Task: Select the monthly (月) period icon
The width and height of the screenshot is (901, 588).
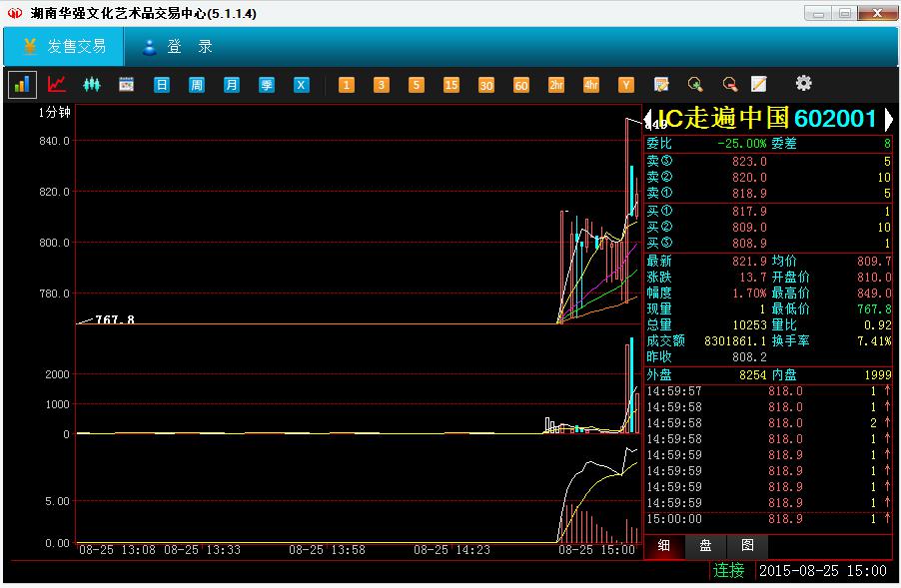Action: tap(232, 85)
